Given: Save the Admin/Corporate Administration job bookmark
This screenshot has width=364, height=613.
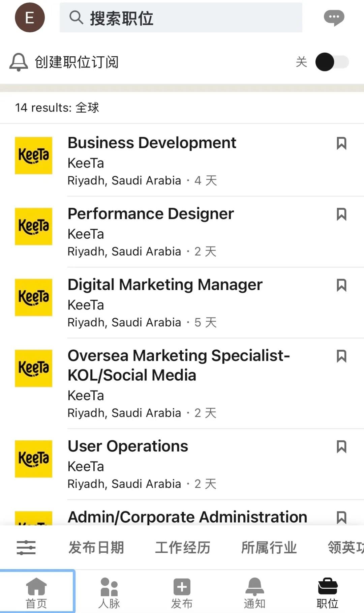Looking at the screenshot, I should coord(341,518).
